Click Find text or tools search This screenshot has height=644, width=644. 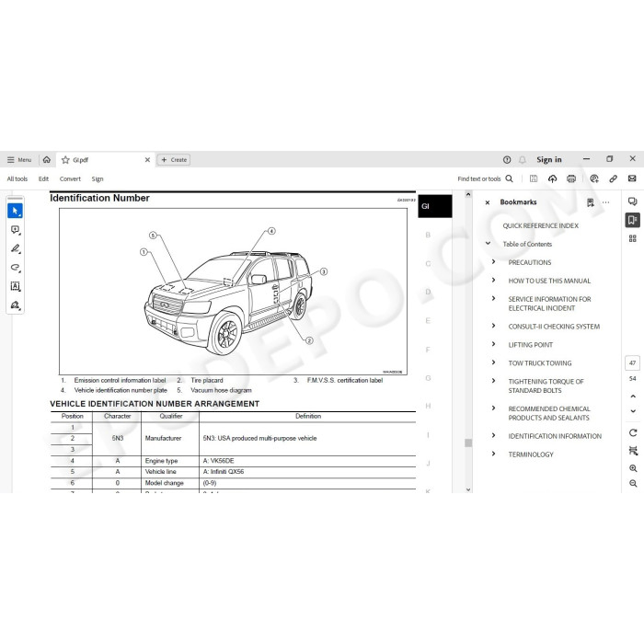(485, 178)
